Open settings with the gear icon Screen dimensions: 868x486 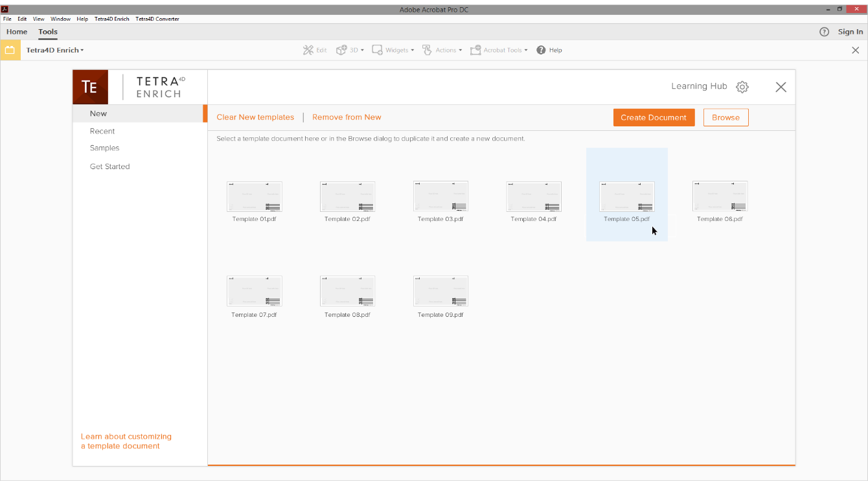[742, 87]
